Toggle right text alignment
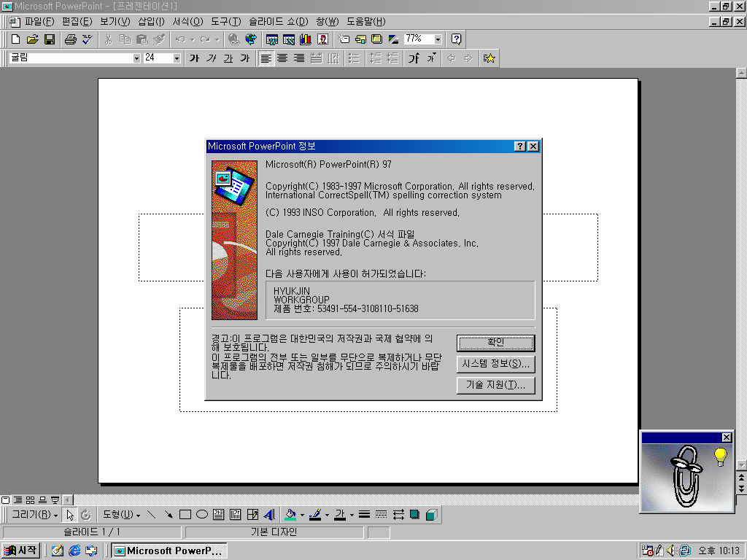This screenshot has width=747, height=560. tap(299, 58)
